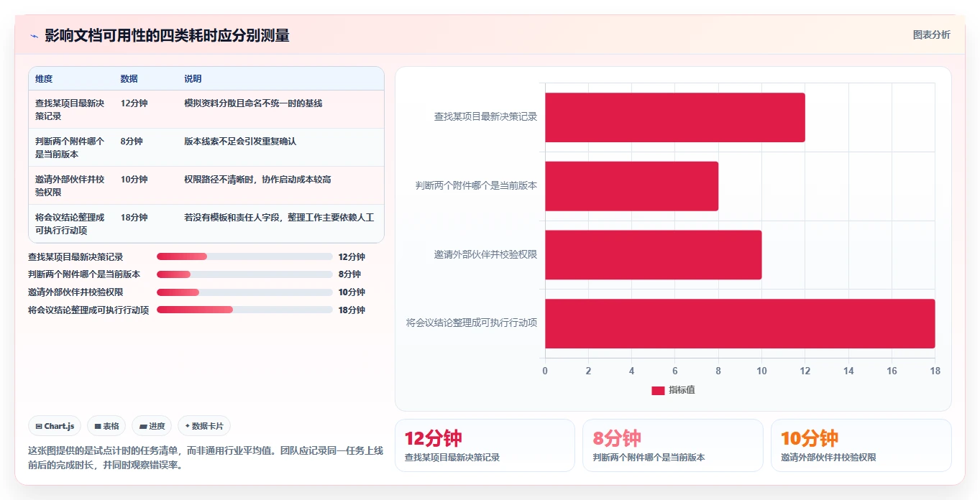Click the 数据卡片 tag chip
This screenshot has height=500, width=980.
point(204,426)
